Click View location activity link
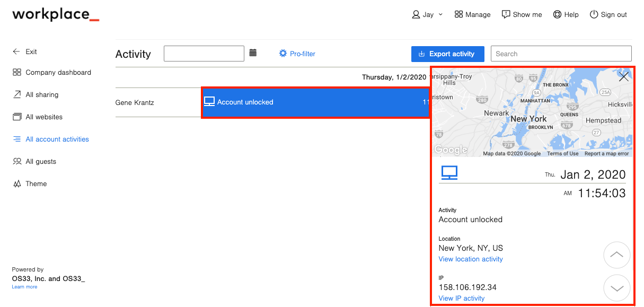Viewport: 644px width, 307px height. [x=471, y=259]
